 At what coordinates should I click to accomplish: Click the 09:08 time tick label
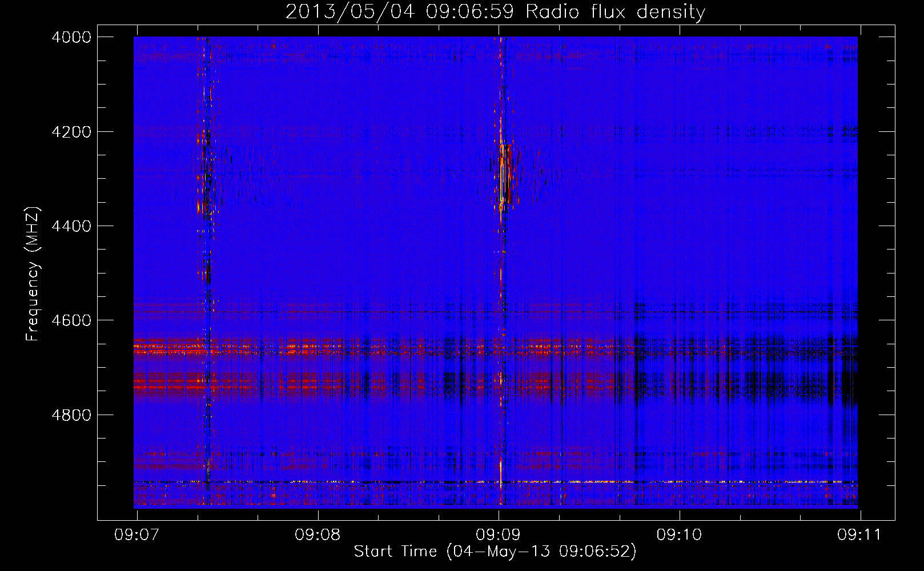pyautogui.click(x=318, y=534)
